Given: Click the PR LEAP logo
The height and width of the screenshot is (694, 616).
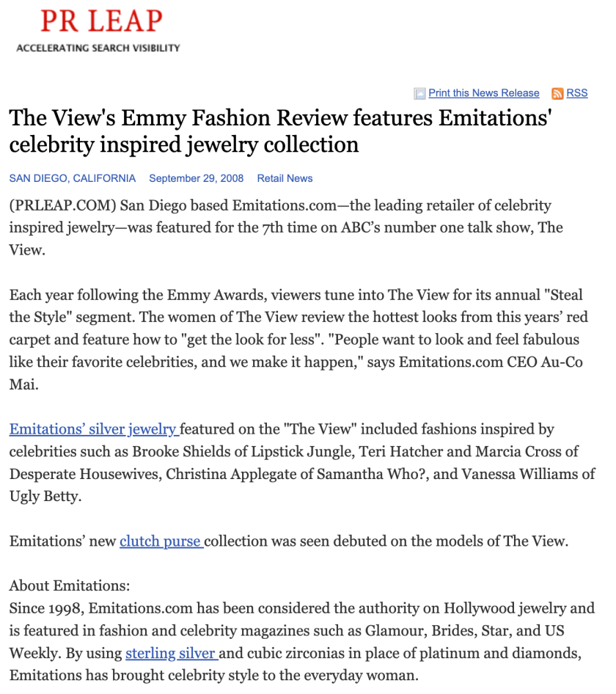Looking at the screenshot, I should (100, 22).
